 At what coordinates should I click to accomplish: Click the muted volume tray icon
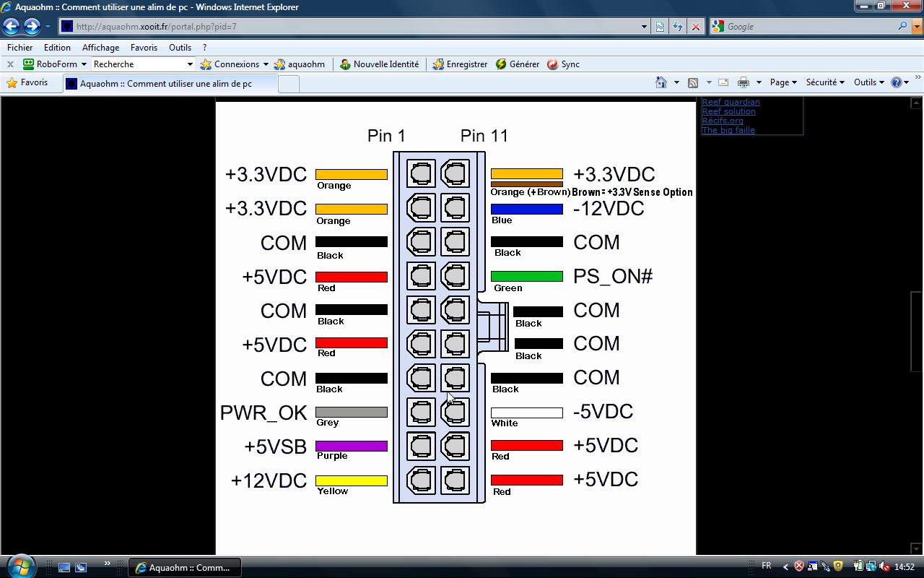[884, 567]
